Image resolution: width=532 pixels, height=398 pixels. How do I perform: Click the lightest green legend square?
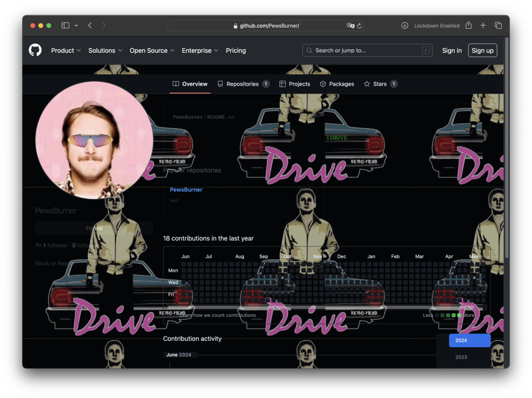coord(442,315)
